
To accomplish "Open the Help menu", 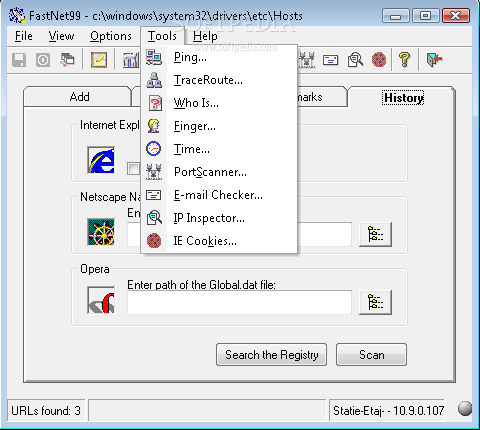I will (x=205, y=36).
